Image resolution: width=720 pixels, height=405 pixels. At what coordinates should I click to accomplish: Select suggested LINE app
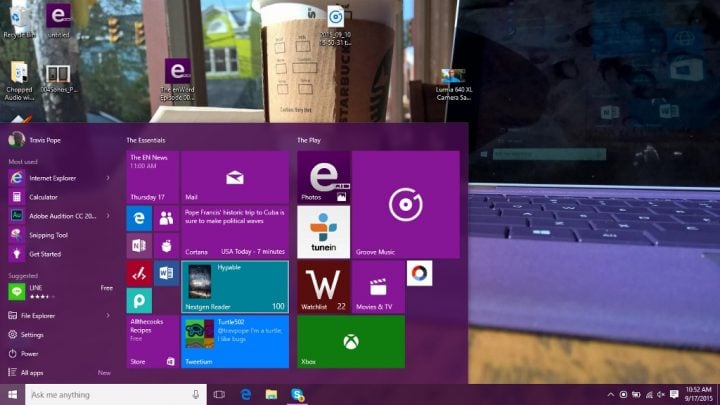point(61,292)
